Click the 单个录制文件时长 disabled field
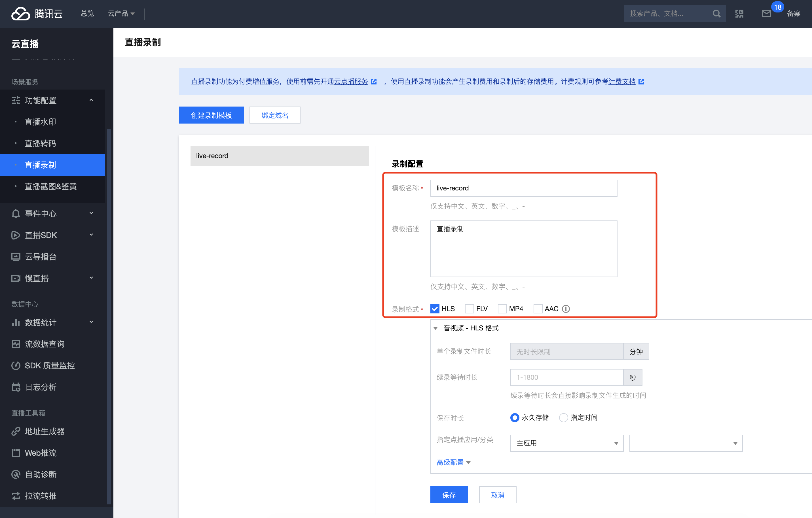The image size is (812, 518). point(566,351)
